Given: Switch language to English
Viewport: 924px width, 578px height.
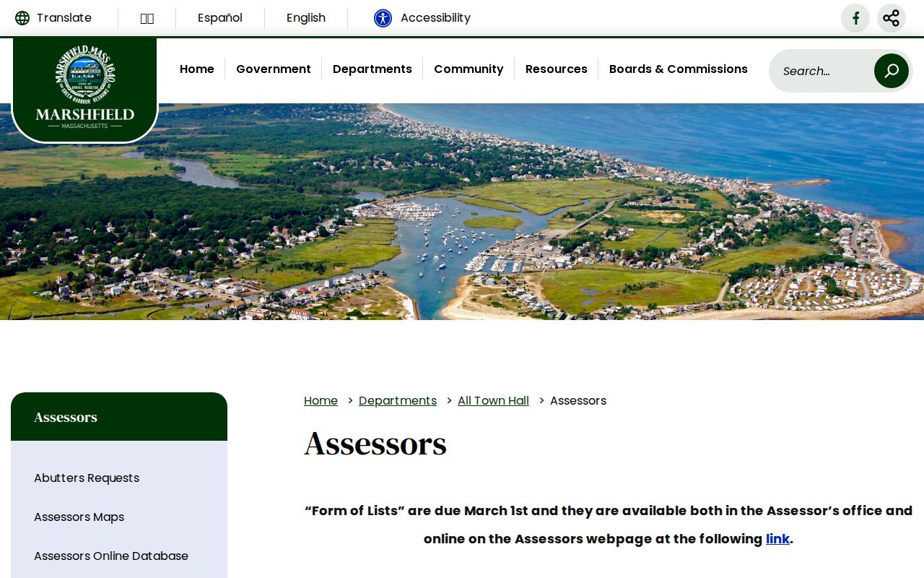Looking at the screenshot, I should point(306,18).
